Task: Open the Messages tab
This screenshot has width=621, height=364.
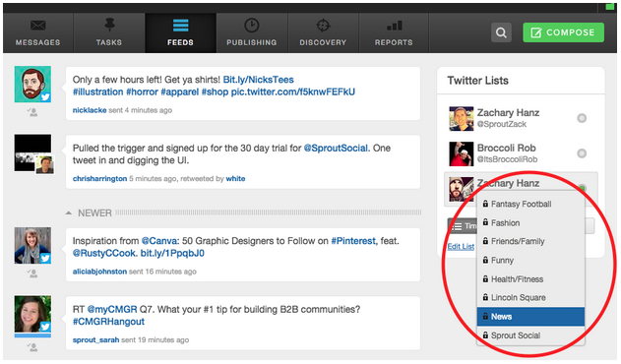Action: point(38,32)
